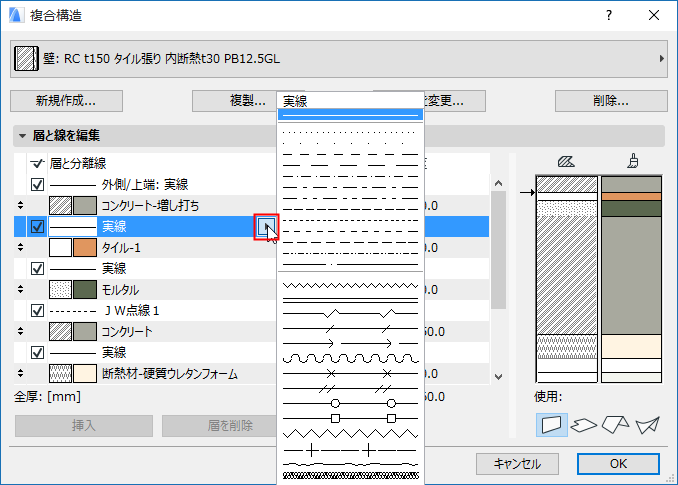
Task: Click the 新規作成... button
Action: pyautogui.click(x=66, y=101)
